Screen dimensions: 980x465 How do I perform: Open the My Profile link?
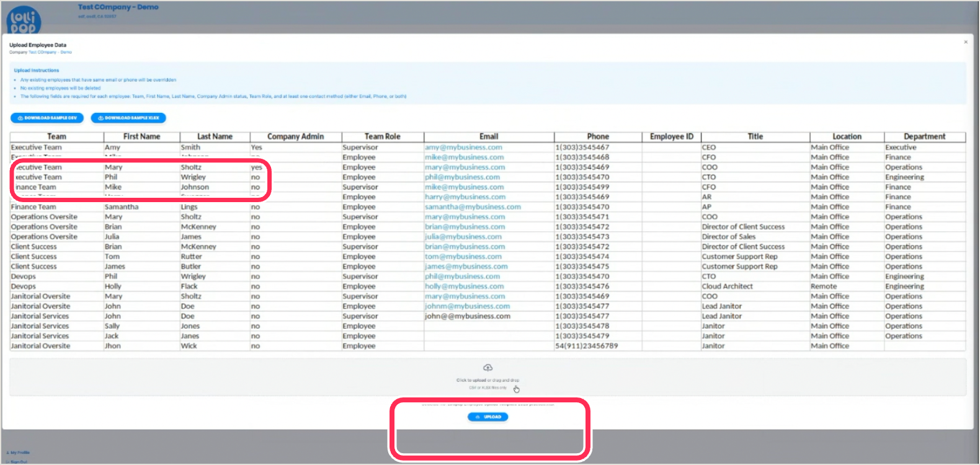click(x=18, y=453)
